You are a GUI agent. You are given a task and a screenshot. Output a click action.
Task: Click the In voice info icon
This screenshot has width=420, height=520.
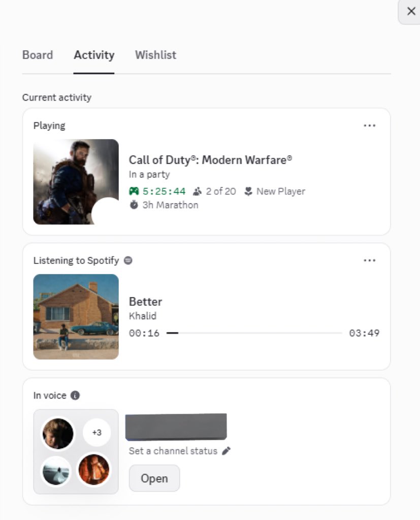pos(75,396)
